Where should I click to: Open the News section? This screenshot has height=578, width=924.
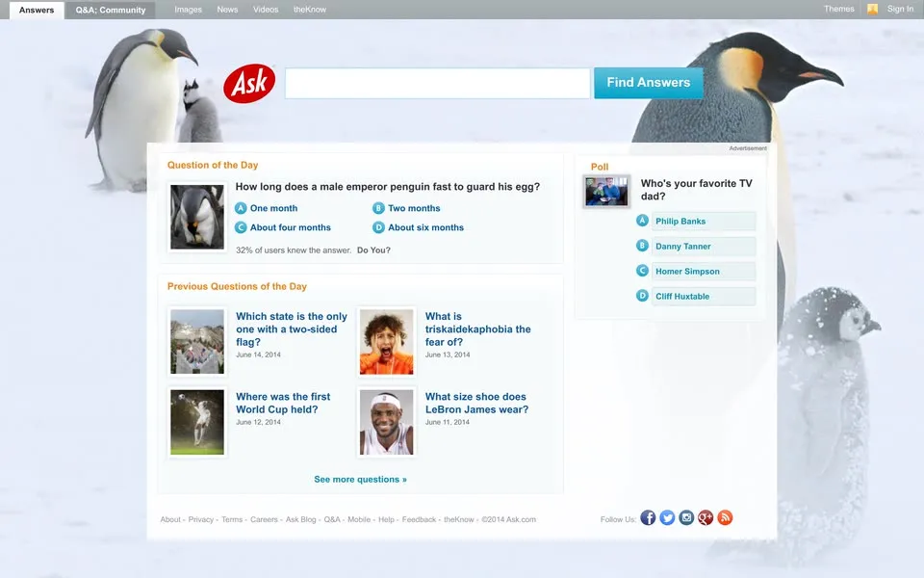227,10
